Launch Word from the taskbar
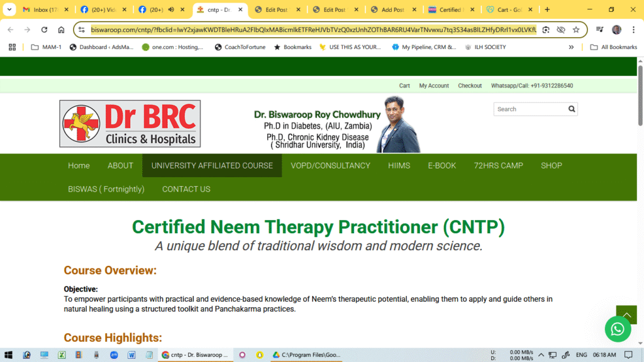644x362 pixels. coord(131,355)
